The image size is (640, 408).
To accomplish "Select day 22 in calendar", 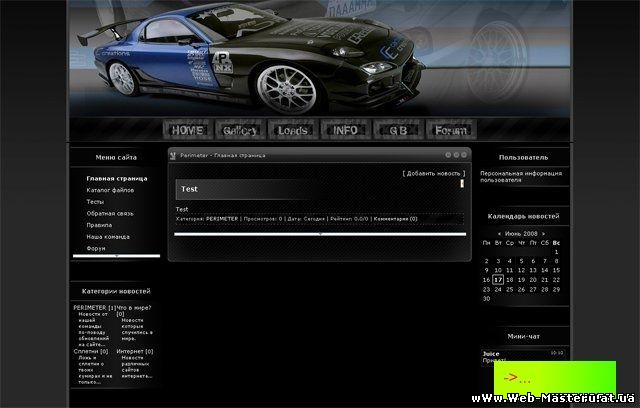I will tap(556, 280).
